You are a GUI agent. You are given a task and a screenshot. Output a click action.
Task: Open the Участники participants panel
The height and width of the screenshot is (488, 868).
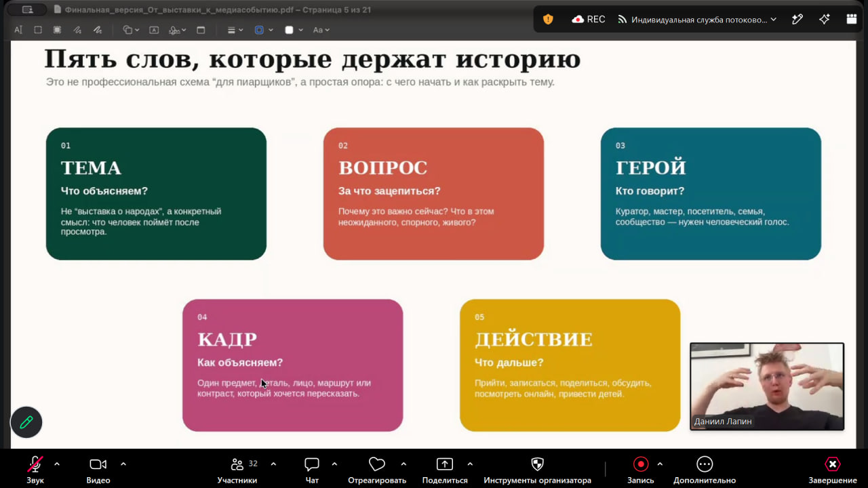237,470
